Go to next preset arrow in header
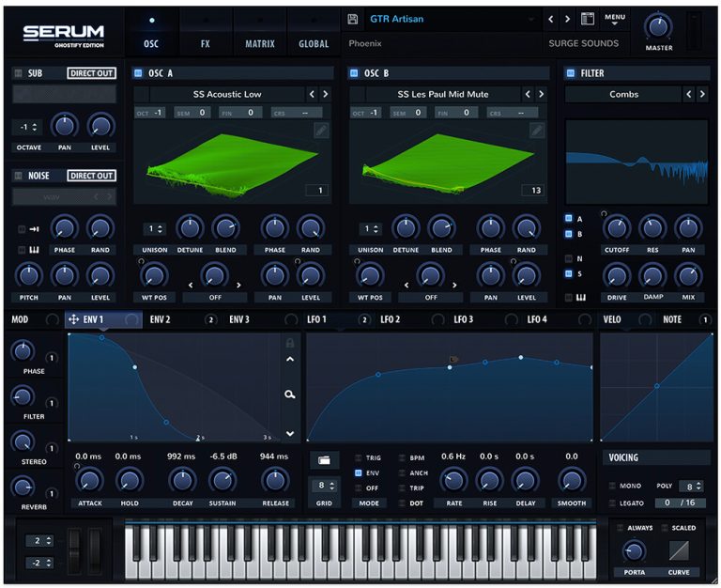Screen dimensions: 721x588 (567, 19)
